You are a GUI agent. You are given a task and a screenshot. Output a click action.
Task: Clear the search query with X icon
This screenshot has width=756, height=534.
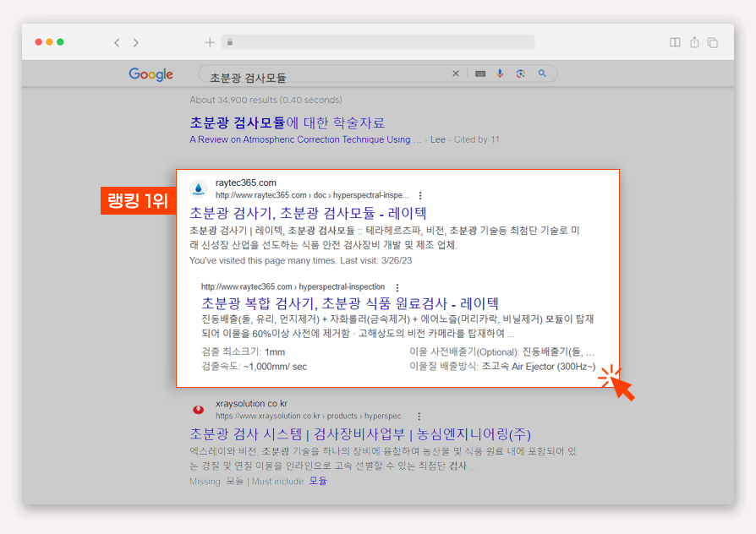click(x=456, y=74)
